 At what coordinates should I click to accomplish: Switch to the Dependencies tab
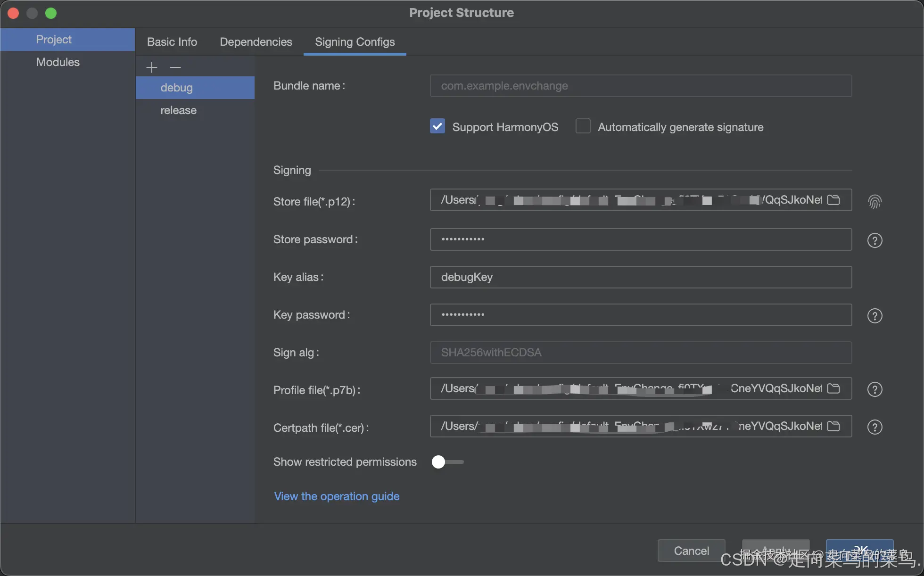coord(256,42)
